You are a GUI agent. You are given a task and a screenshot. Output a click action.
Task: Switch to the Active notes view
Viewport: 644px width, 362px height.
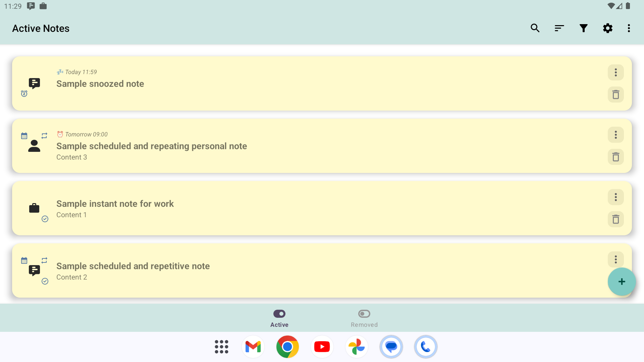[279, 318]
